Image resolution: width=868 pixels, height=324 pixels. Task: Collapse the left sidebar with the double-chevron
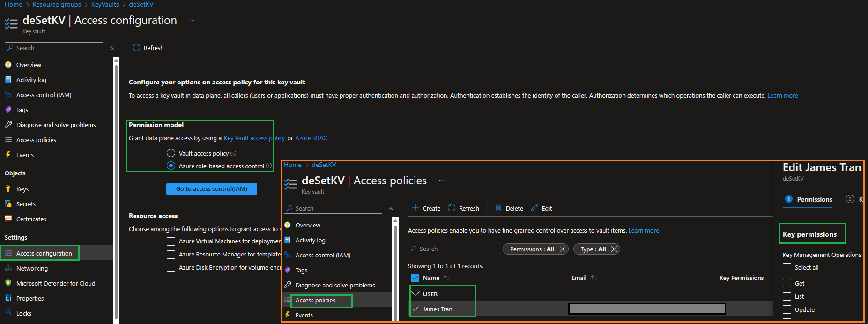112,48
